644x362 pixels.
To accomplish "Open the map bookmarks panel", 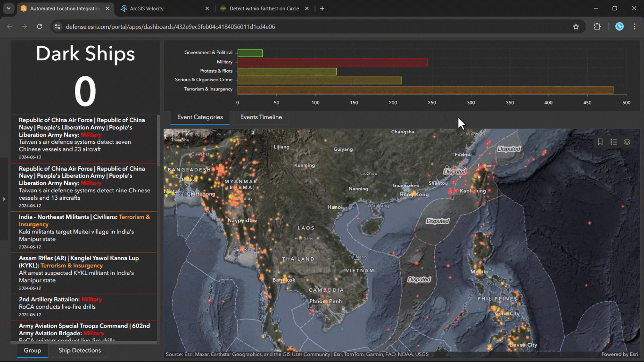I will point(600,141).
